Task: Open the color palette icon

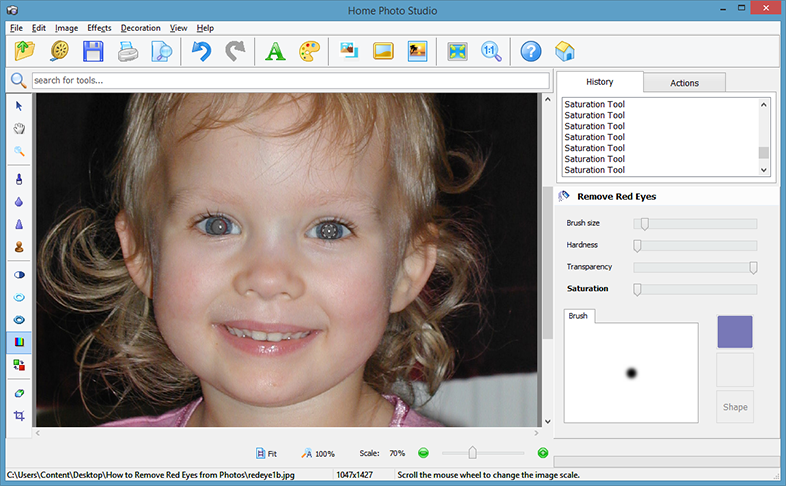Action: pos(309,51)
